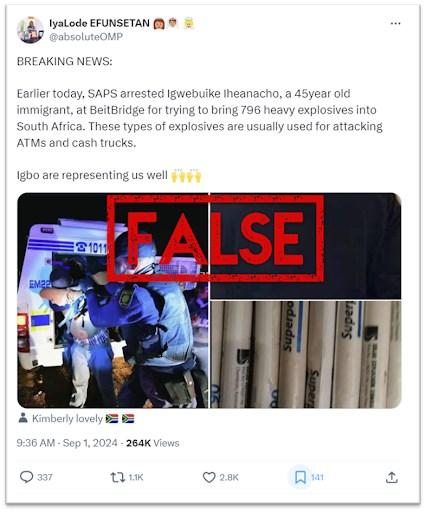Open the @absoluteOMP handle link

[86, 37]
